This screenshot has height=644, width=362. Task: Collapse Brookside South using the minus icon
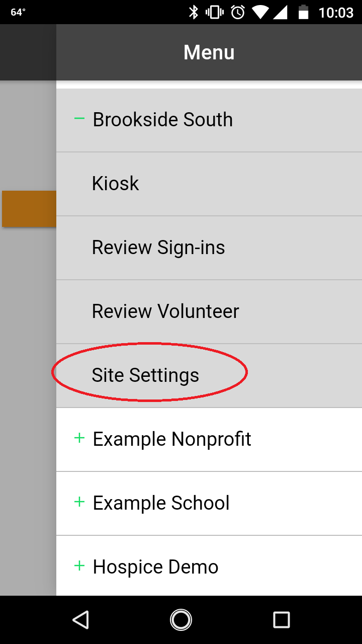(79, 119)
